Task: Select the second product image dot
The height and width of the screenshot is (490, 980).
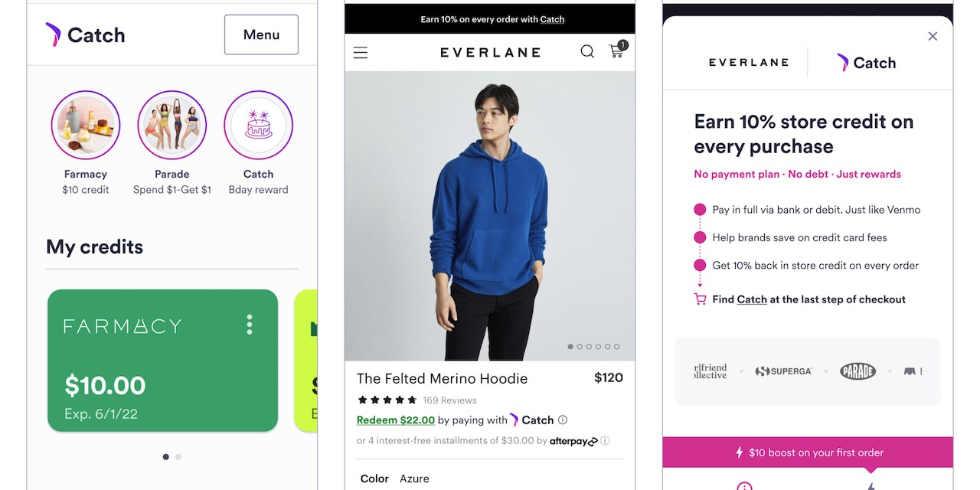Action: click(x=580, y=347)
